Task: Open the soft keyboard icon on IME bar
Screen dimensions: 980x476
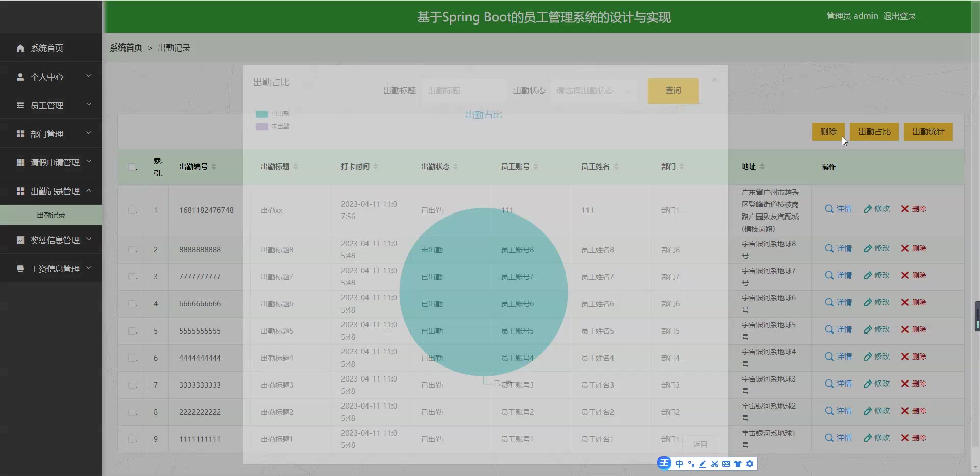Action: (x=726, y=464)
